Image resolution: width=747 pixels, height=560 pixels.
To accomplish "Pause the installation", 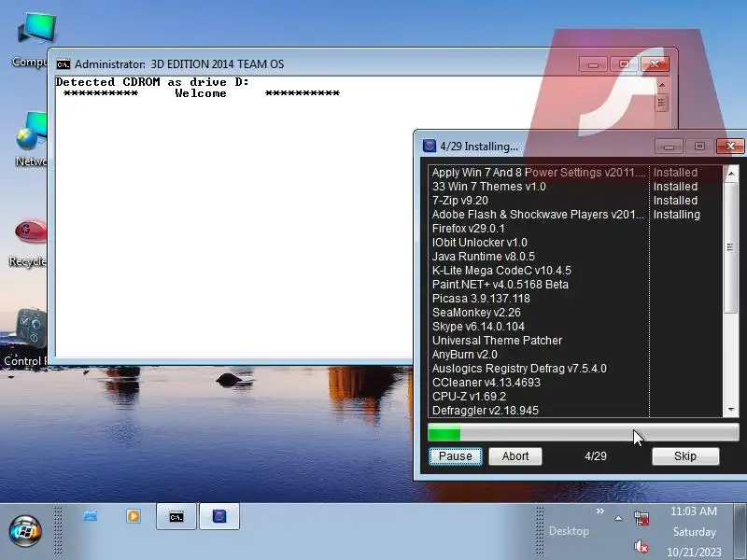I will tap(456, 456).
